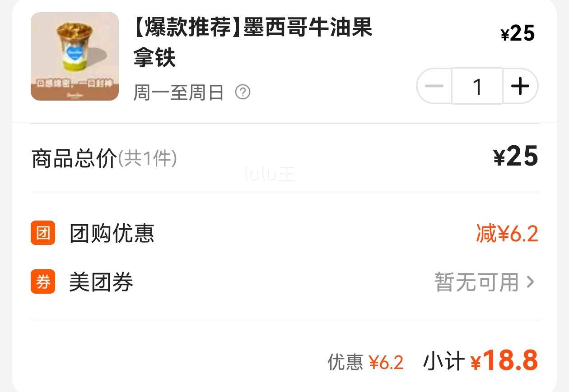Click the quantity field showing 1

[477, 86]
